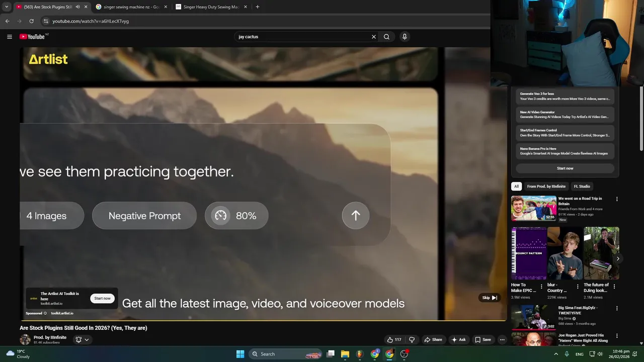Dislike the video
Image resolution: width=644 pixels, height=362 pixels.
(412, 340)
